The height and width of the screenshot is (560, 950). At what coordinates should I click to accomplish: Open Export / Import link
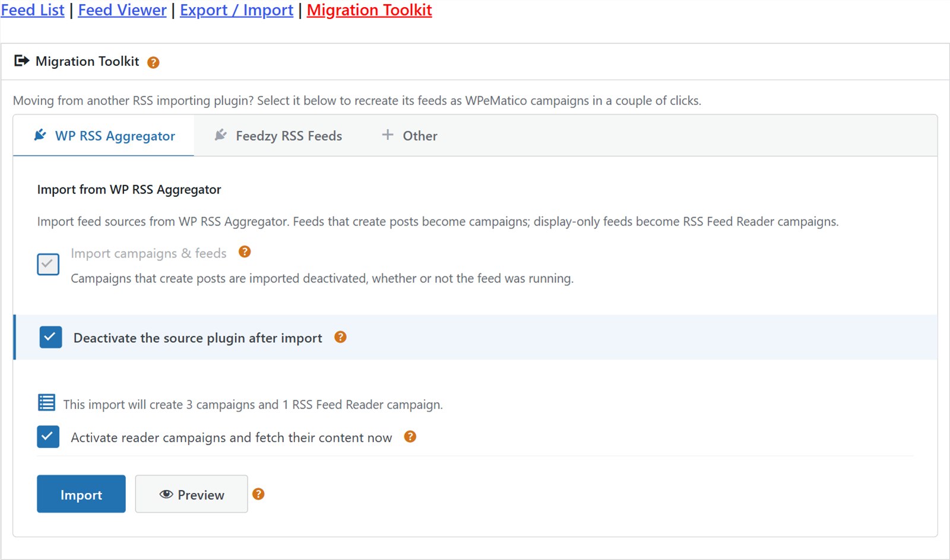pos(236,10)
